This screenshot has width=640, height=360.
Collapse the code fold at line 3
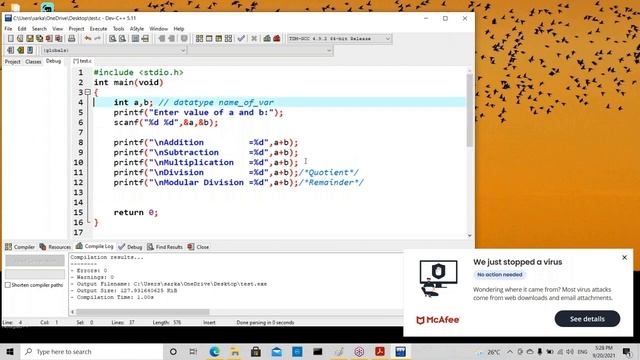pyautogui.click(x=87, y=92)
